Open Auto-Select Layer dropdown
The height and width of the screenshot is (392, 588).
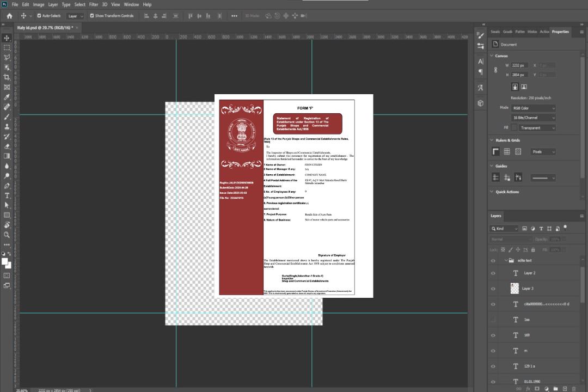(x=75, y=16)
